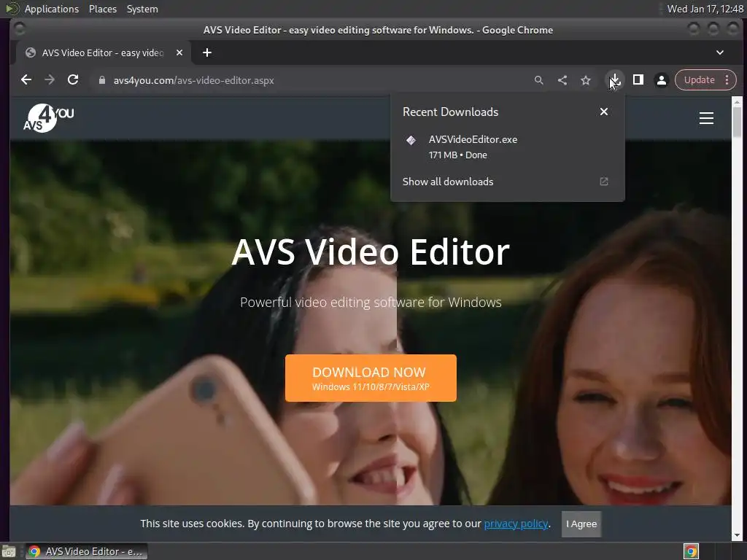Click the '171 MB • Done' status text
The image size is (747, 560).
click(x=458, y=155)
